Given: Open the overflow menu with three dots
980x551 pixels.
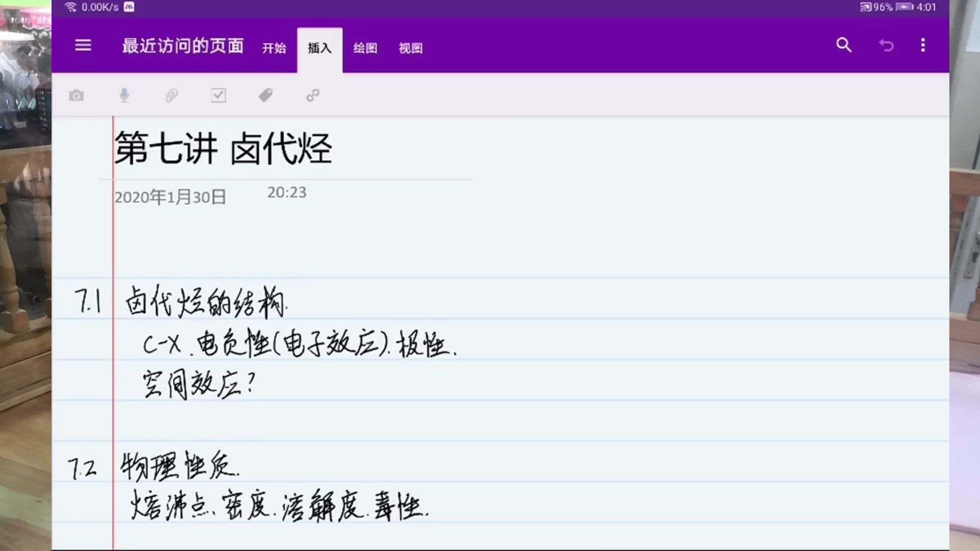Looking at the screenshot, I should tap(923, 45).
